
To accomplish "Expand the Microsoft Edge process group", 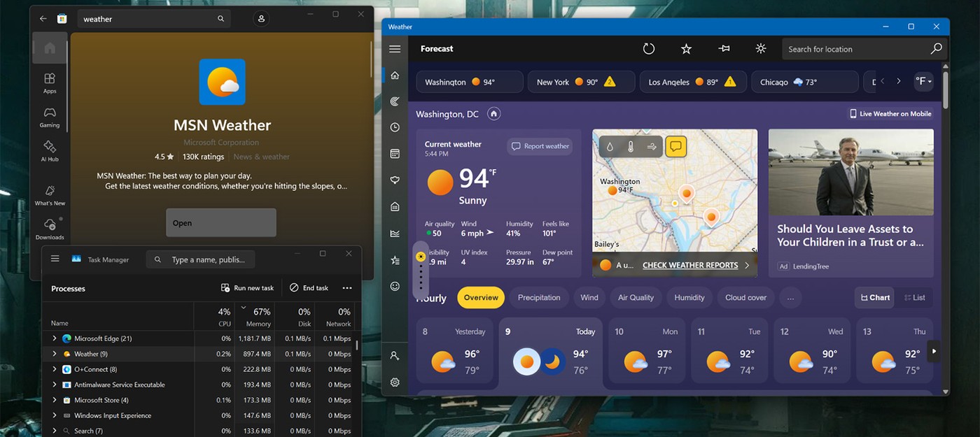I will pos(55,338).
